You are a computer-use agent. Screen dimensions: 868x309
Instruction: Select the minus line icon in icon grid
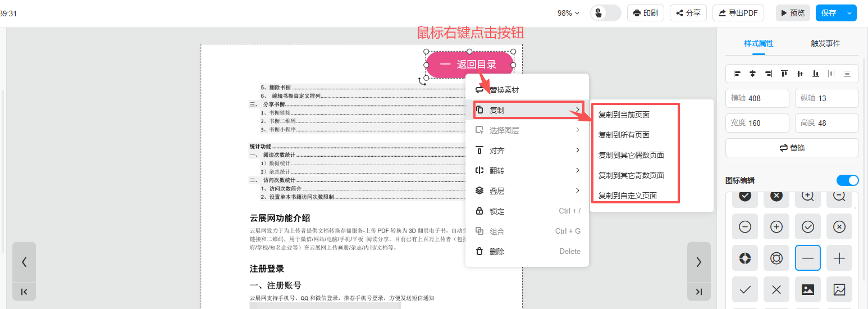808,258
